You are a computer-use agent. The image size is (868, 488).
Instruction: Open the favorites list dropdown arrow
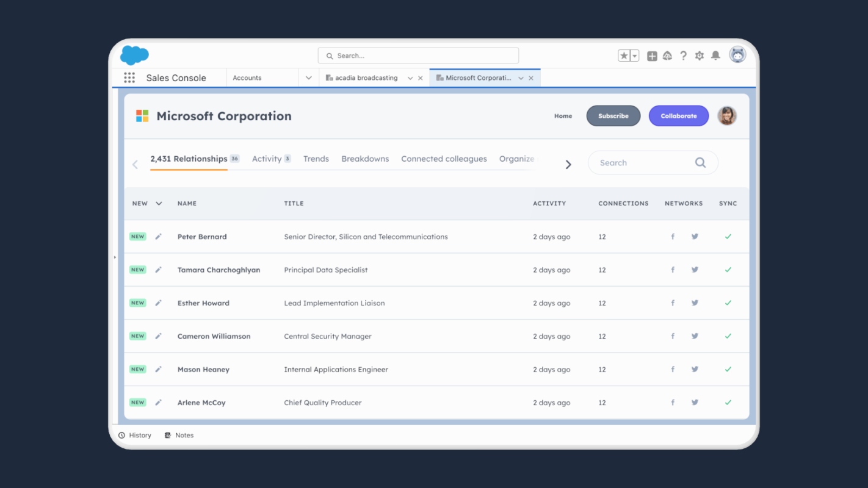(x=635, y=56)
